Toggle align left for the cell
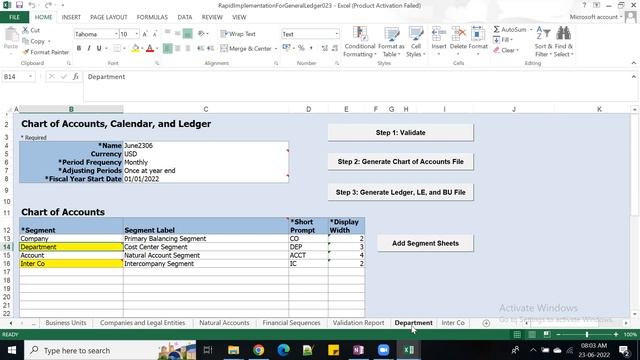This screenshot has height=360, width=640. click(167, 49)
